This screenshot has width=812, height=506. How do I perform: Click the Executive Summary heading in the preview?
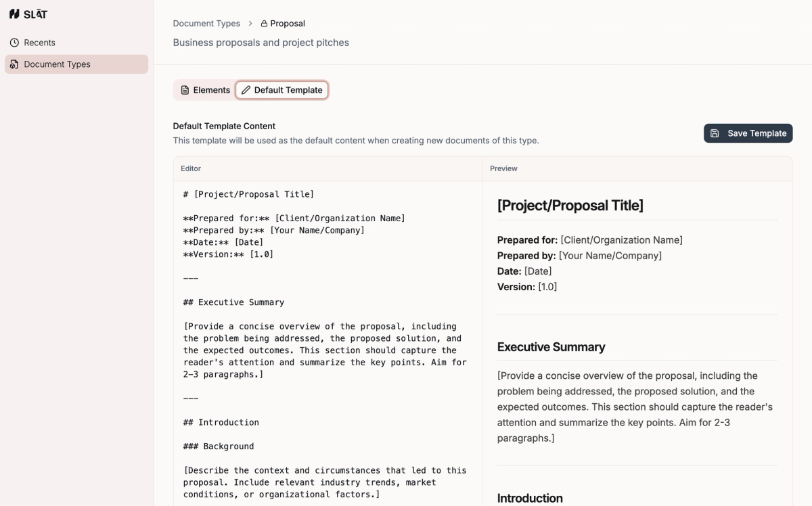[551, 347]
